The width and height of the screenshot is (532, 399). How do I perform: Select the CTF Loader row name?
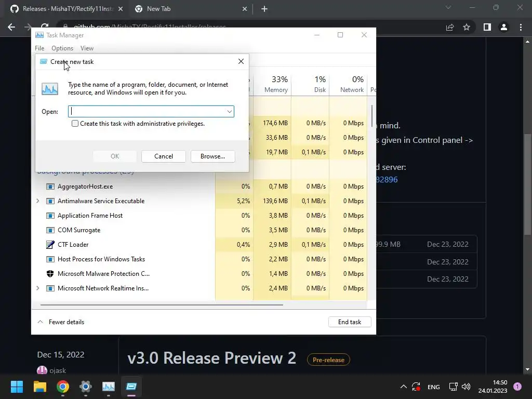click(73, 245)
